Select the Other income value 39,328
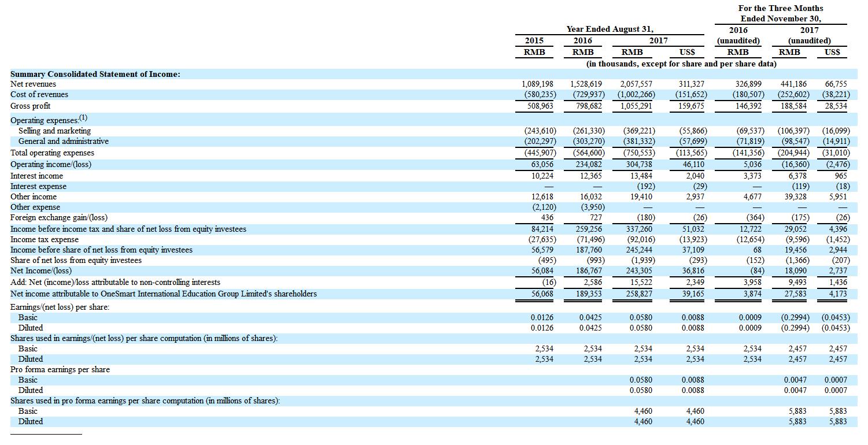 795,196
